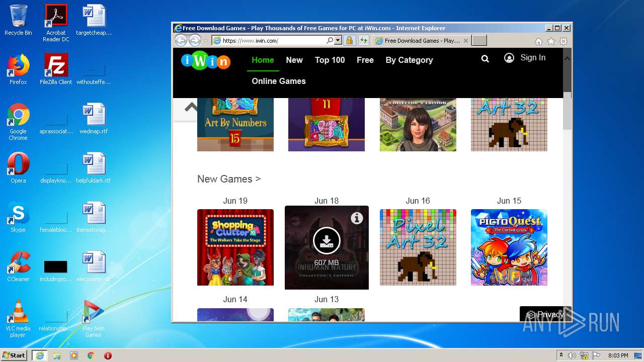Screen dimensions: 644x362
Task: Refresh the page with the refresh button
Action: point(363,41)
